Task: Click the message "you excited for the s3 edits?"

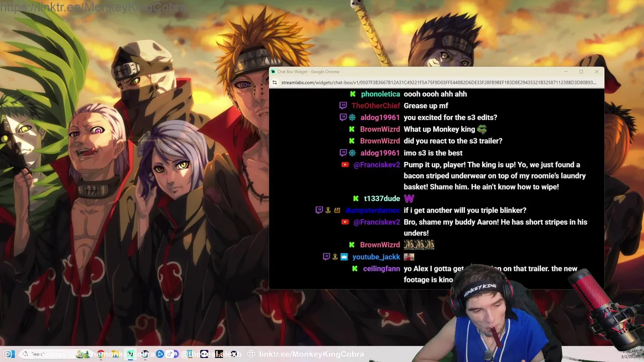Action: coord(450,117)
